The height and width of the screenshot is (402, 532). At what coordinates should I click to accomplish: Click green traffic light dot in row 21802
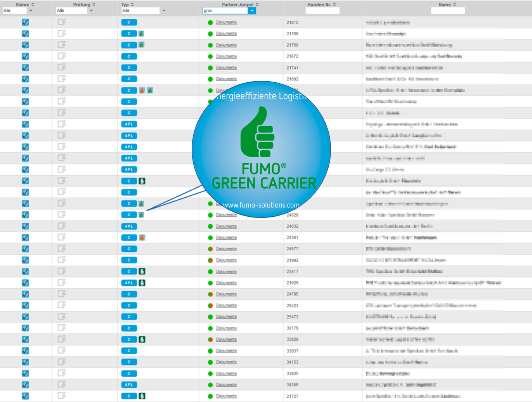pyautogui.click(x=210, y=79)
